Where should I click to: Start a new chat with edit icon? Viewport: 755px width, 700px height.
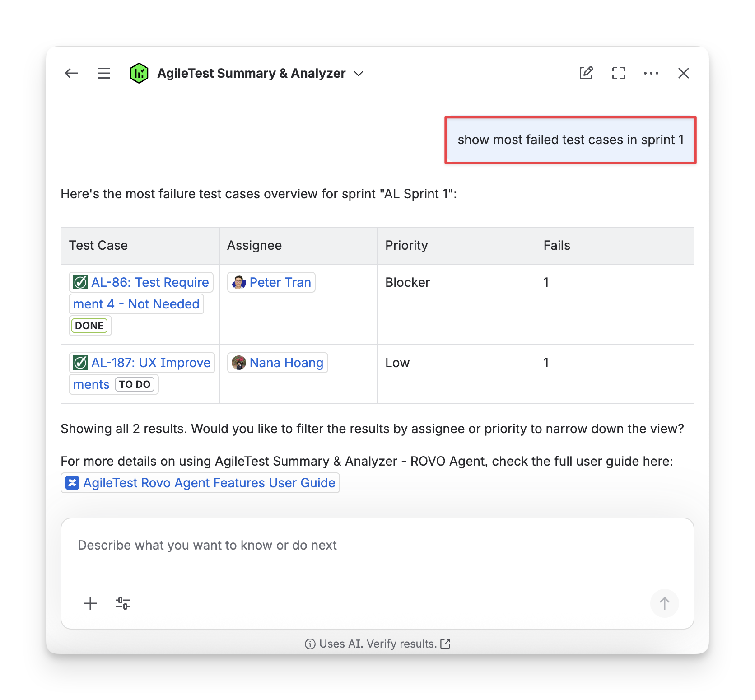[586, 73]
